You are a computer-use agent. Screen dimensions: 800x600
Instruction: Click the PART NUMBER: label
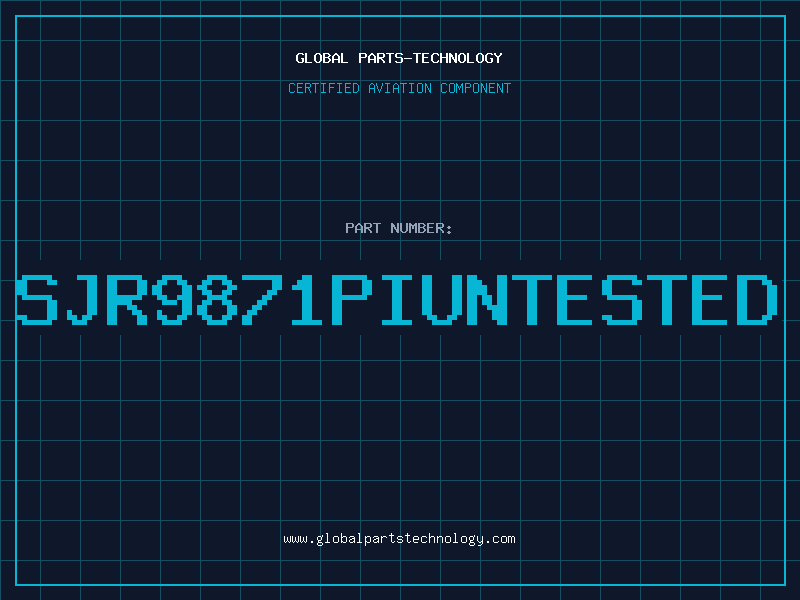(398, 228)
